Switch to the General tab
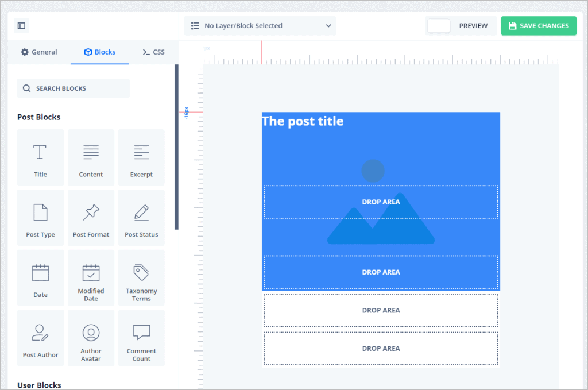 point(39,52)
